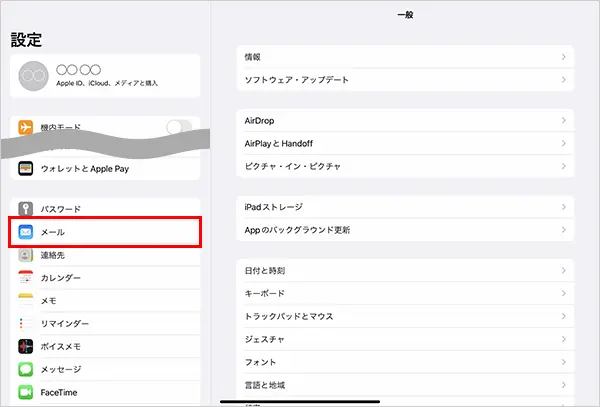
Task: Select the メール envelope icon
Action: pos(26,232)
